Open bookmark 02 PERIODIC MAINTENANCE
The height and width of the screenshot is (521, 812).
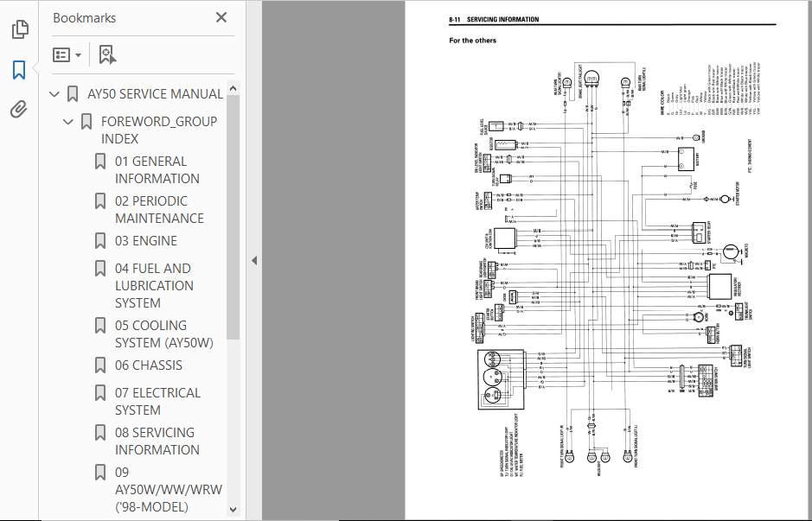coord(159,210)
